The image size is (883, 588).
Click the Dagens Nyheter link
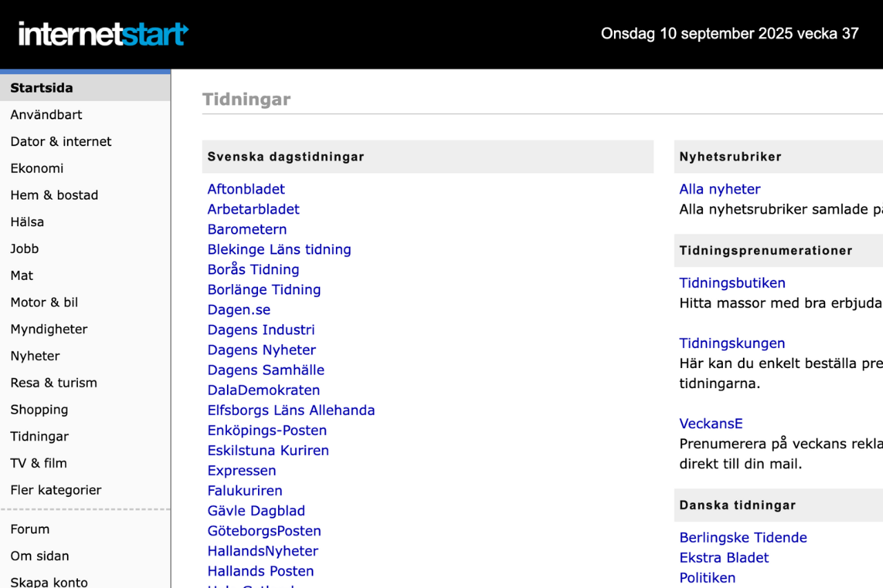coord(261,349)
